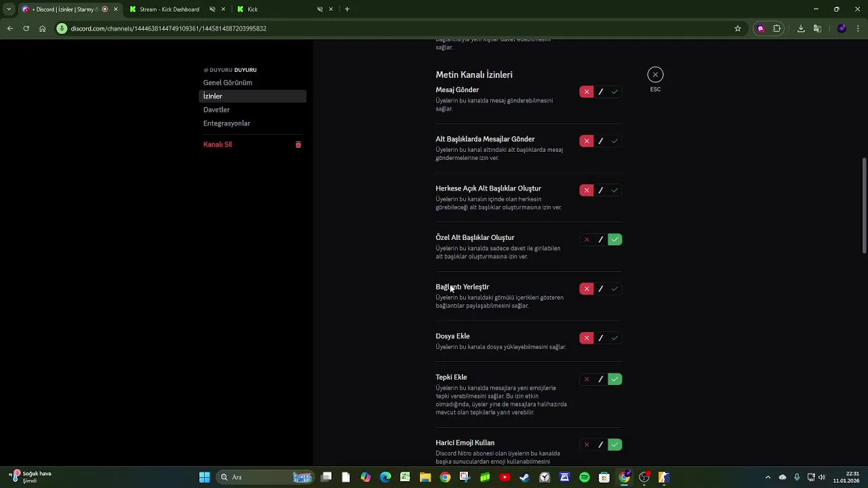The width and height of the screenshot is (868, 488).
Task: Go back with the browser back arrow
Action: (9, 28)
